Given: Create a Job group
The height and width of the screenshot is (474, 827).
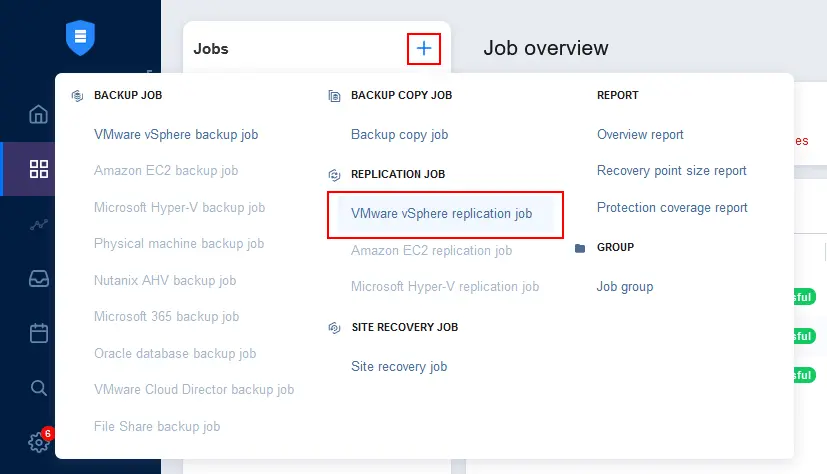Looking at the screenshot, I should point(625,286).
